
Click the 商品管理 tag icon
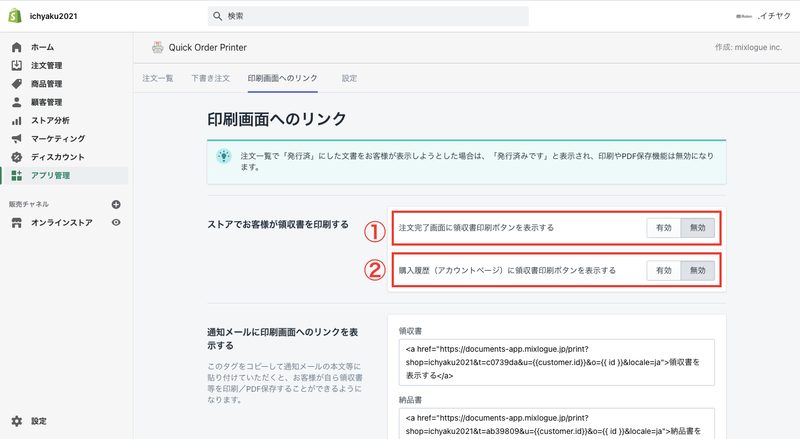click(x=16, y=84)
